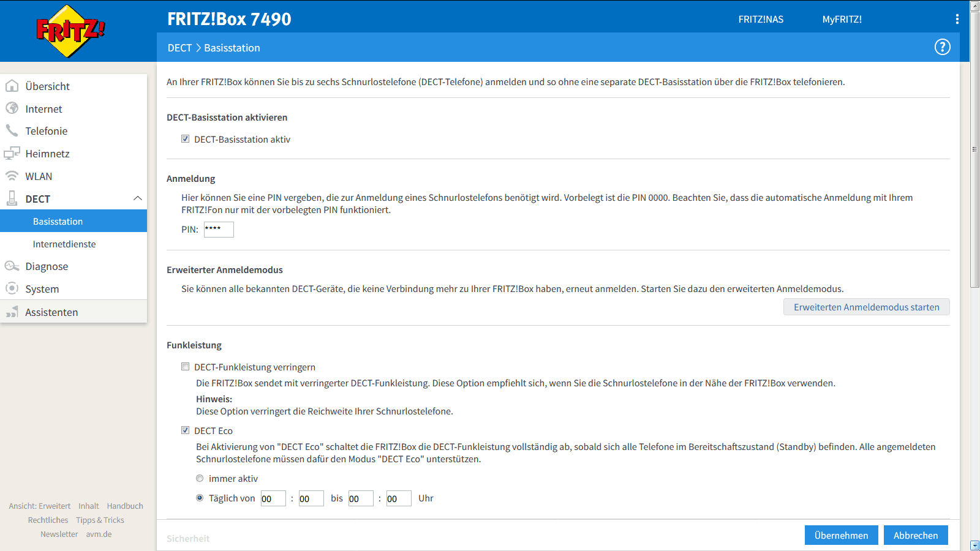The height and width of the screenshot is (551, 980).
Task: Click the PIN input field
Action: 219,229
